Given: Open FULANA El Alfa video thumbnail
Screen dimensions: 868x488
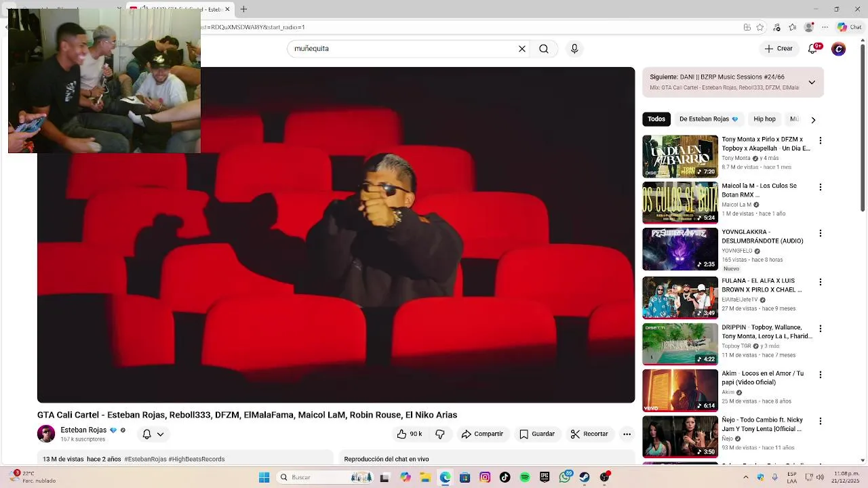Looking at the screenshot, I should pos(680,298).
